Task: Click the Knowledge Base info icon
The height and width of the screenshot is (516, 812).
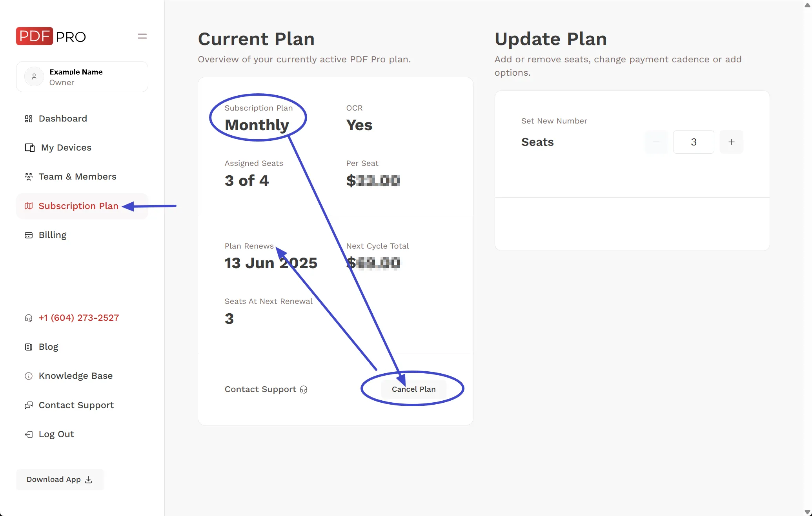Action: point(29,376)
